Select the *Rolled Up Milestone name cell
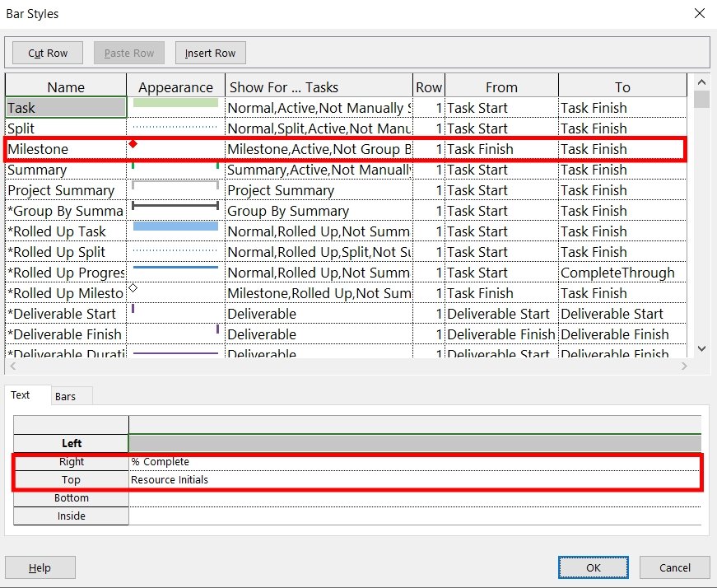 tap(66, 293)
